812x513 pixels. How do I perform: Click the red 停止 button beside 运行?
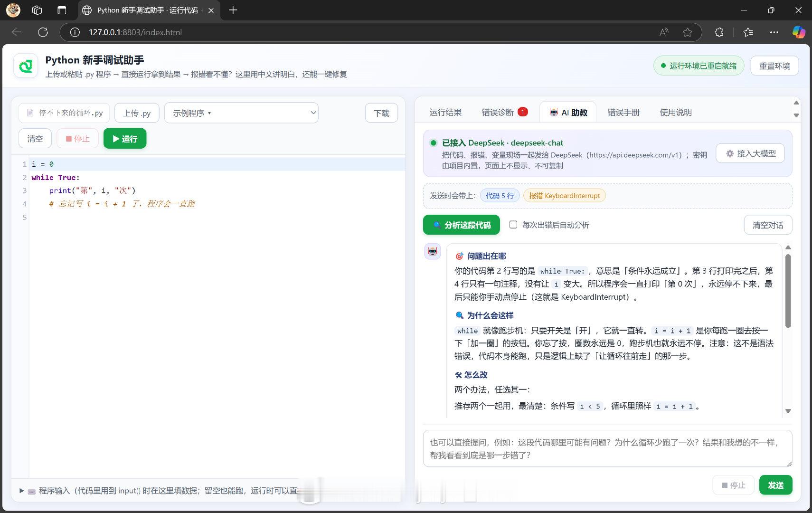coord(77,139)
